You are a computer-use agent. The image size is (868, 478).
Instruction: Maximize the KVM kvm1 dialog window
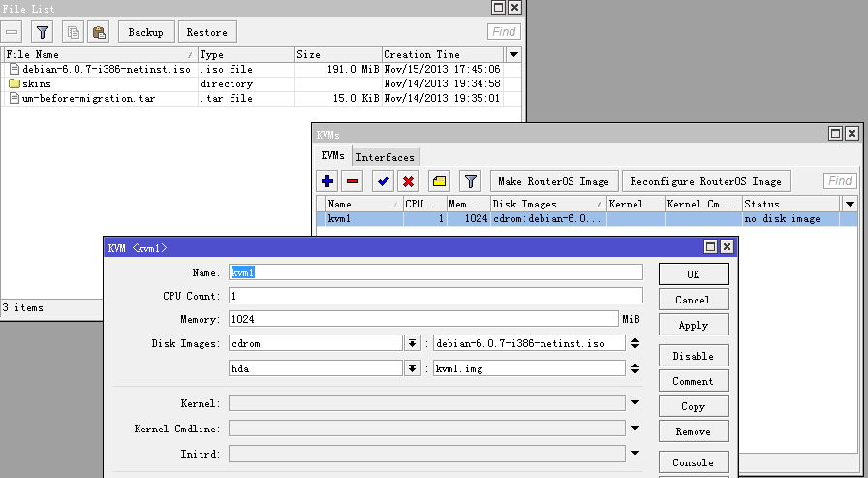click(x=711, y=247)
